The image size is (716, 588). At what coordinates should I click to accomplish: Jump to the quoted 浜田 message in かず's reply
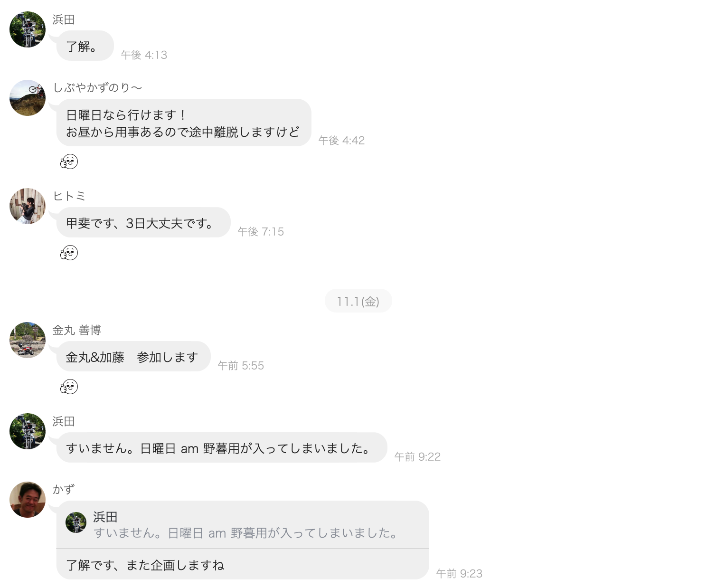pyautogui.click(x=243, y=525)
